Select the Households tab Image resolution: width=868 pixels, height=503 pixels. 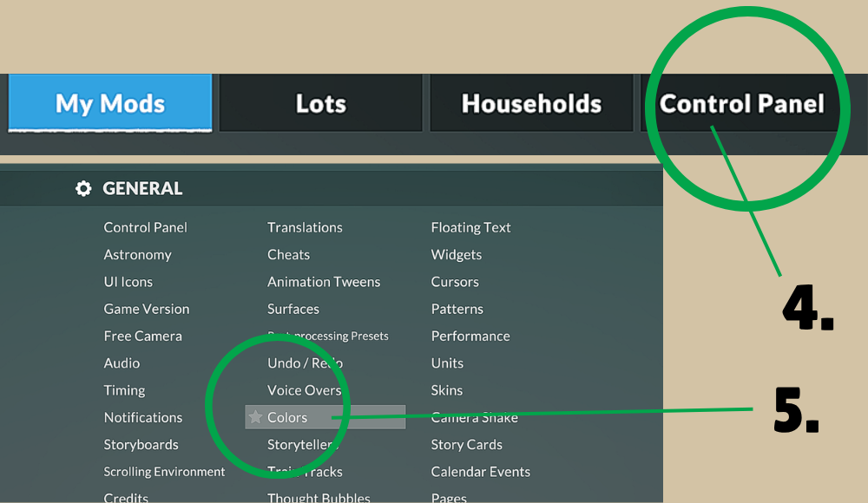coord(531,103)
